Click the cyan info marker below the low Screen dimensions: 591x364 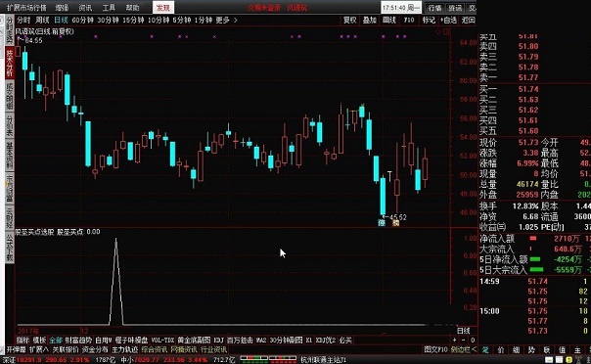382,223
